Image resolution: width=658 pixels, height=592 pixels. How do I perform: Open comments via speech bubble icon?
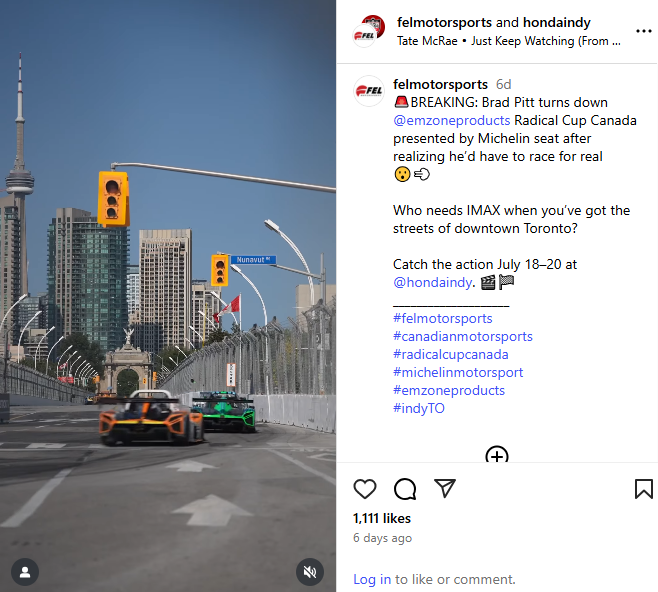(405, 489)
